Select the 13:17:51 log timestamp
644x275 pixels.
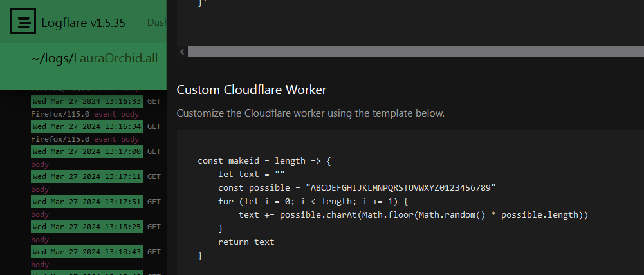86,202
